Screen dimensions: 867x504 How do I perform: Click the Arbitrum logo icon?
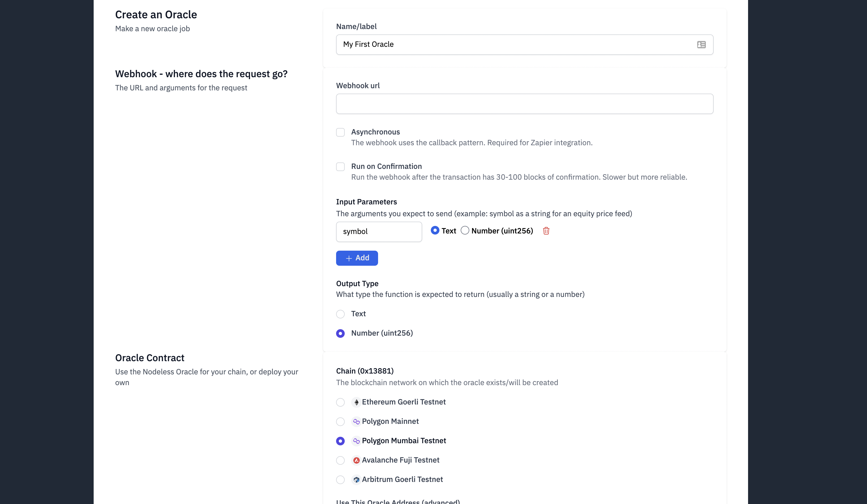pyautogui.click(x=356, y=480)
